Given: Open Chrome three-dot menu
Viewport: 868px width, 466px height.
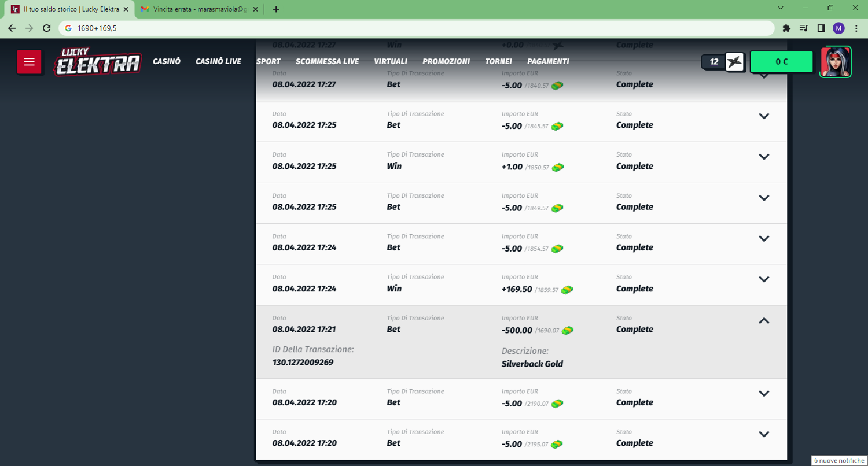Looking at the screenshot, I should coord(856,28).
